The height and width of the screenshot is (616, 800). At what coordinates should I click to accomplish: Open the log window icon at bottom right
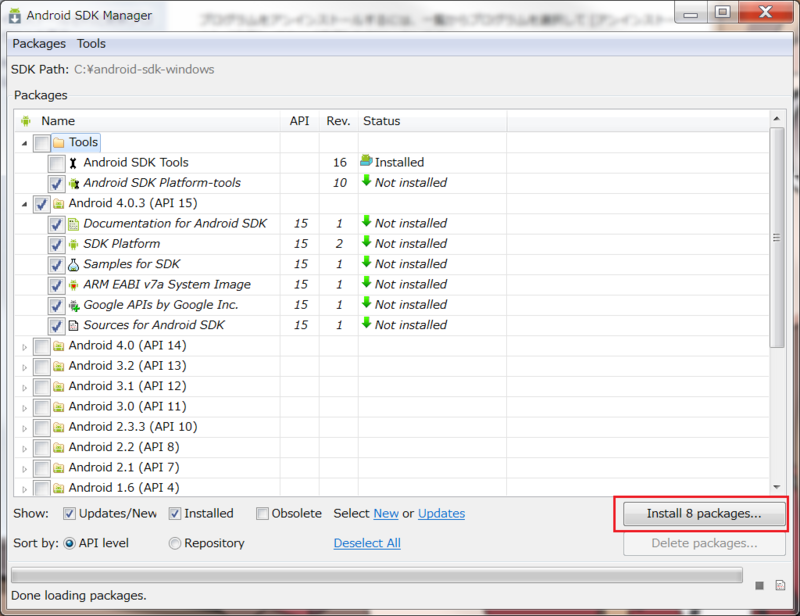click(x=780, y=585)
